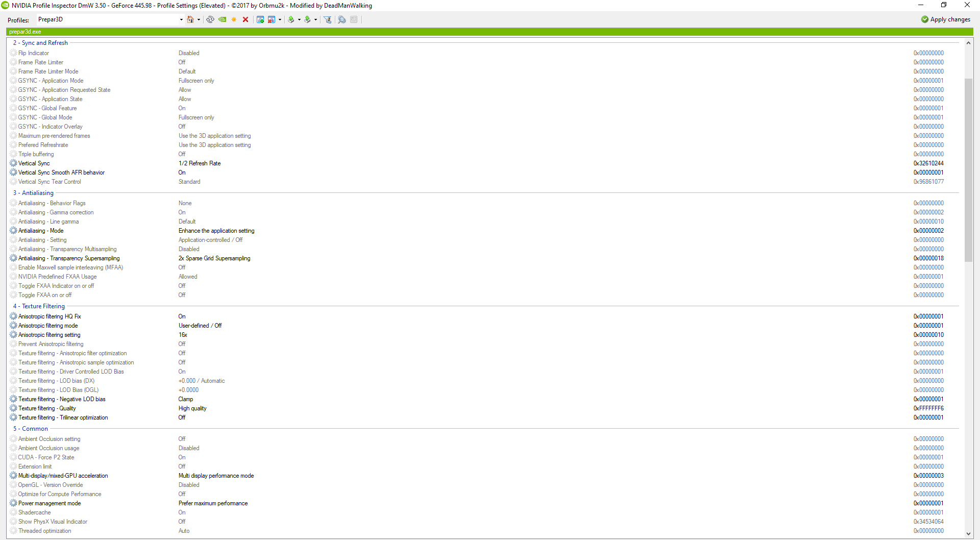Viewport: 980px width, 540px height.
Task: Click the '5 - Common' group header
Action: [31, 429]
